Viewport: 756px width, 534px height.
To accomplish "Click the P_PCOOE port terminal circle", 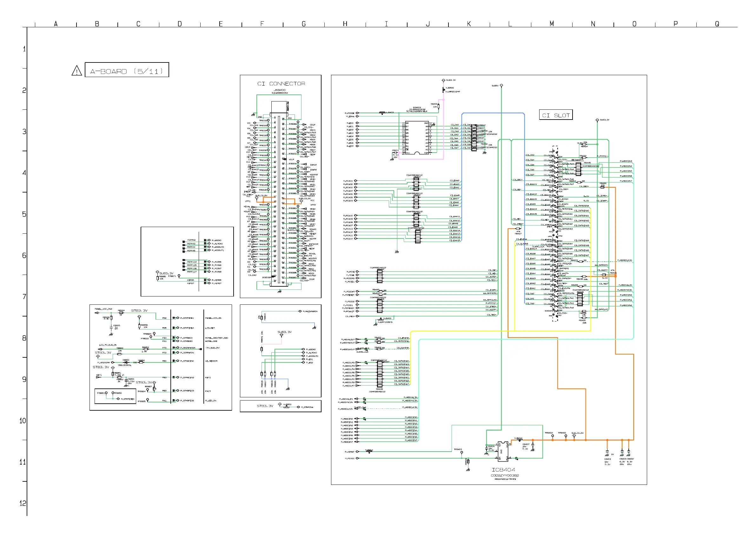I will [x=357, y=113].
